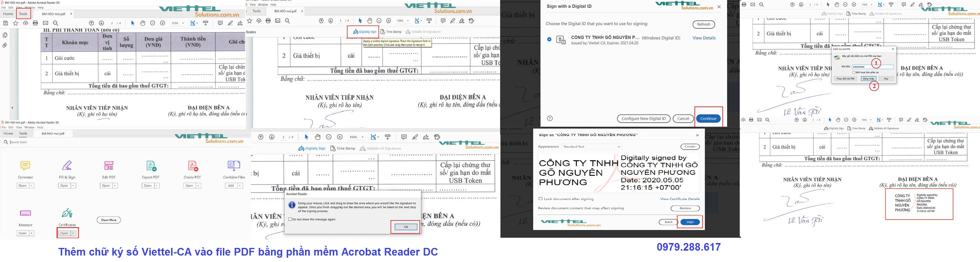Open Edit menu in the 133% zoom window
The image size is (980, 262).
[x=11, y=8]
